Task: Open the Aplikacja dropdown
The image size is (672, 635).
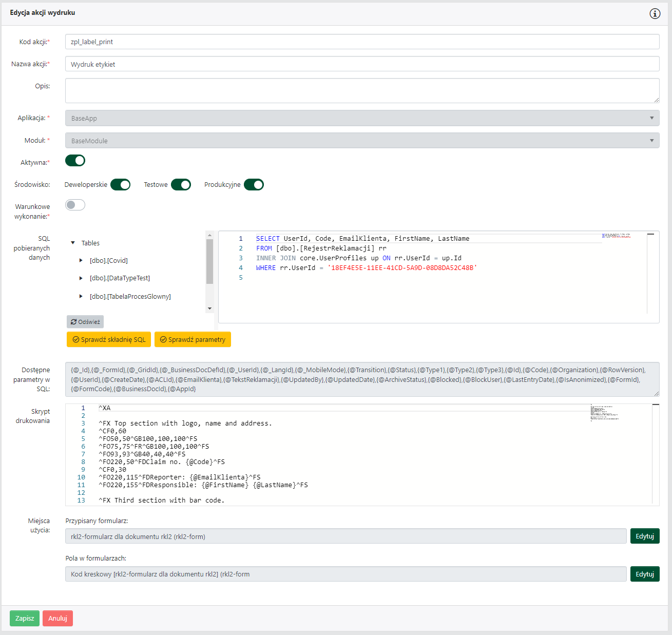Action: coord(362,118)
